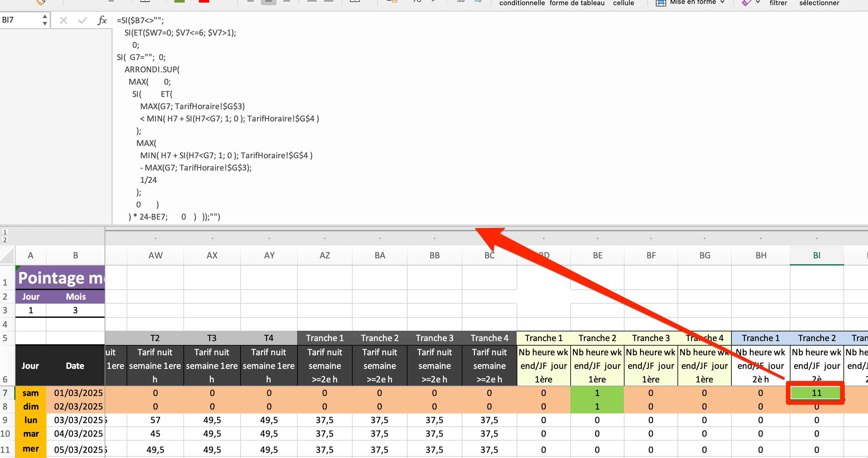Click 'Tranche 2' header in column BE
Viewport: 868px width, 458px height.
pyautogui.click(x=597, y=338)
